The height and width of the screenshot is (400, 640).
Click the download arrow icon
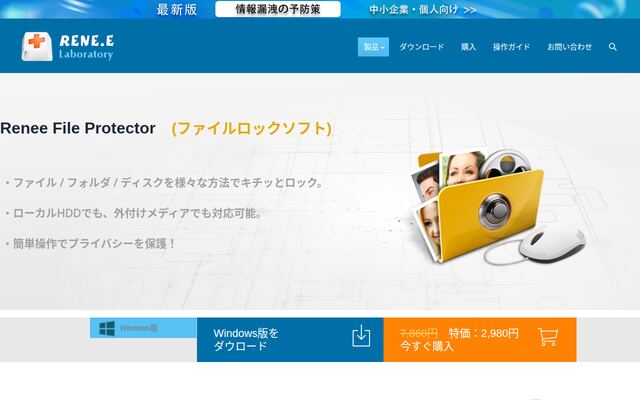coord(361,336)
